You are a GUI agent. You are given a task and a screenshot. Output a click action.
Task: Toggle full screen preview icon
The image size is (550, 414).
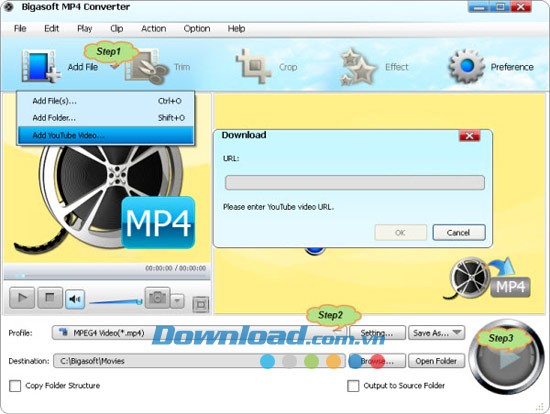pos(201,305)
